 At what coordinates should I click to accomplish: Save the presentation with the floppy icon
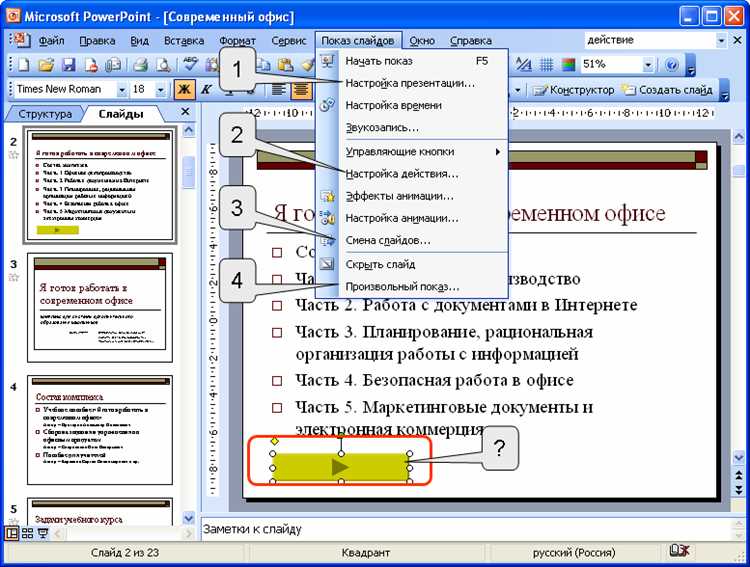click(68, 65)
